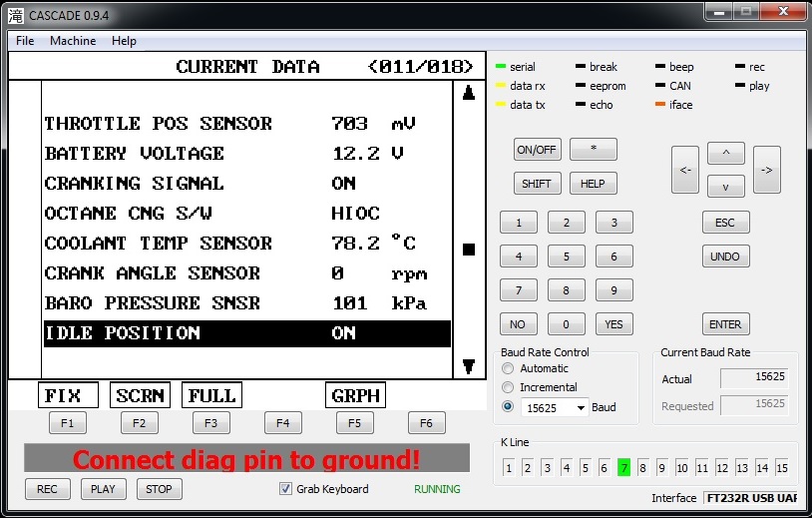Click the SHIFT button
This screenshot has width=812, height=519.
[537, 184]
